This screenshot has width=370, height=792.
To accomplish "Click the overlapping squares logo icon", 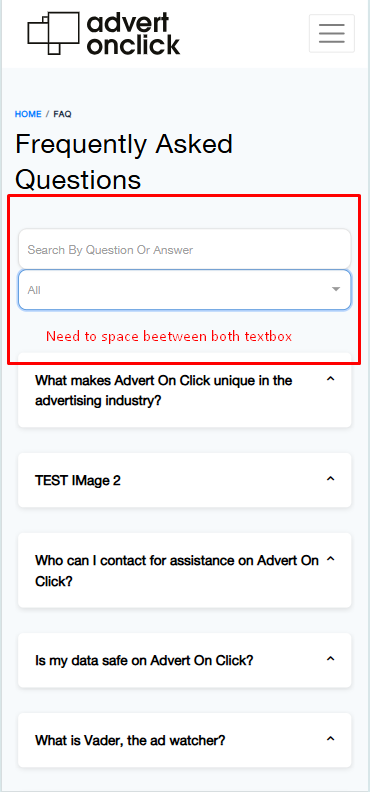I will (53, 33).
